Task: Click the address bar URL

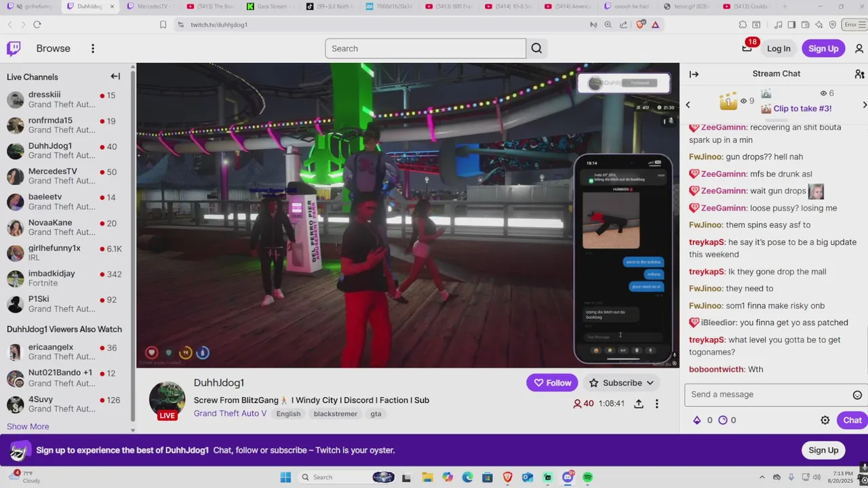Action: pyautogui.click(x=218, y=24)
